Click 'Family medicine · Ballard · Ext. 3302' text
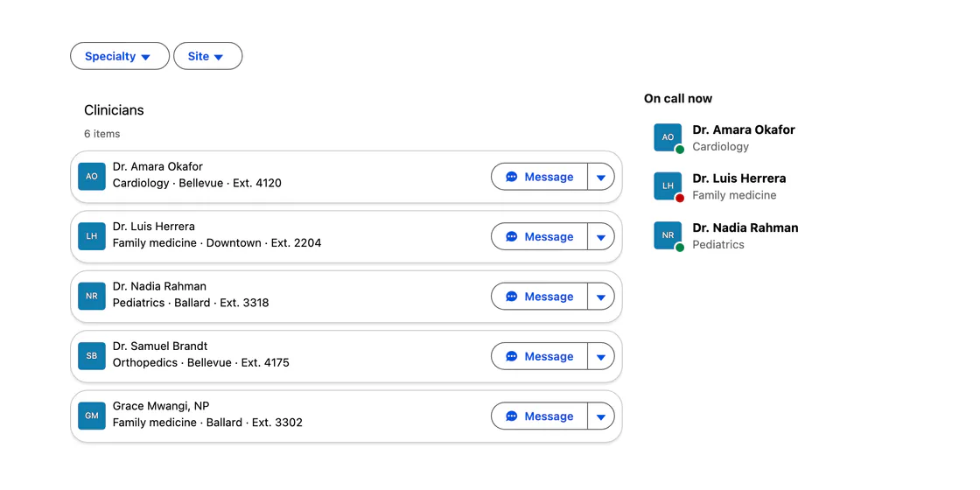 [207, 423]
